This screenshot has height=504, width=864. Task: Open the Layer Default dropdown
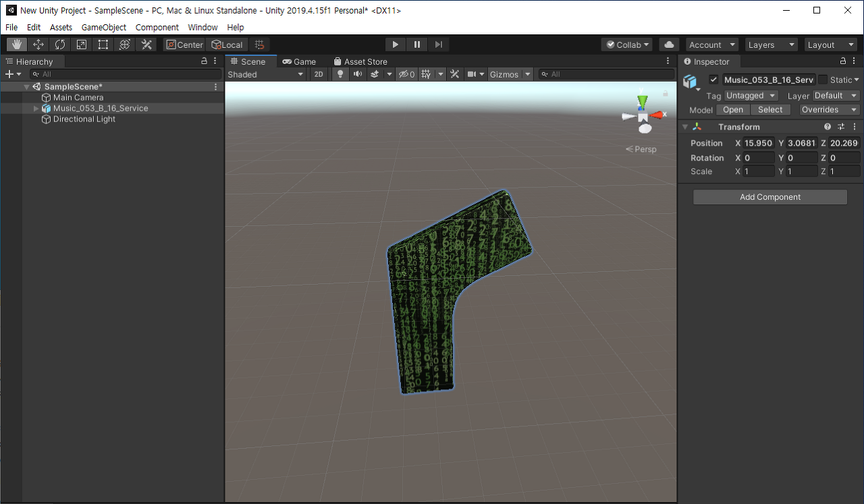(x=836, y=96)
